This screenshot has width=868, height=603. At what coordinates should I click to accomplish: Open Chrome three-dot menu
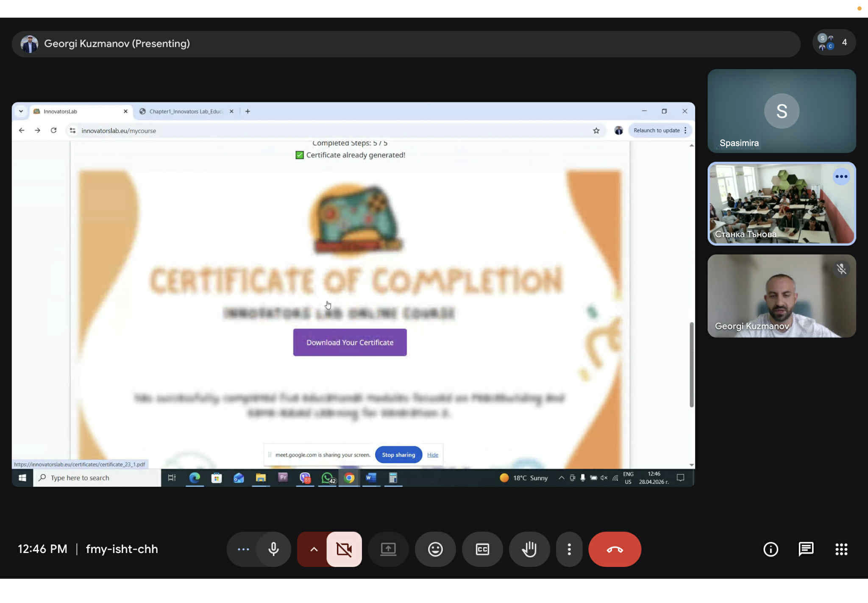coord(685,131)
